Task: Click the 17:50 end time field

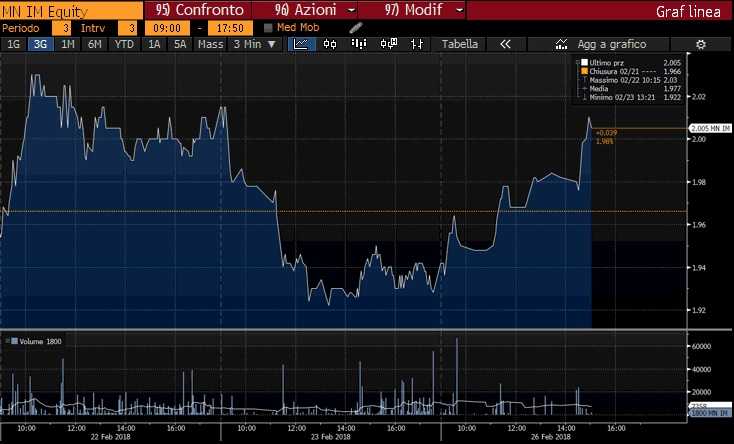Action: (x=230, y=28)
